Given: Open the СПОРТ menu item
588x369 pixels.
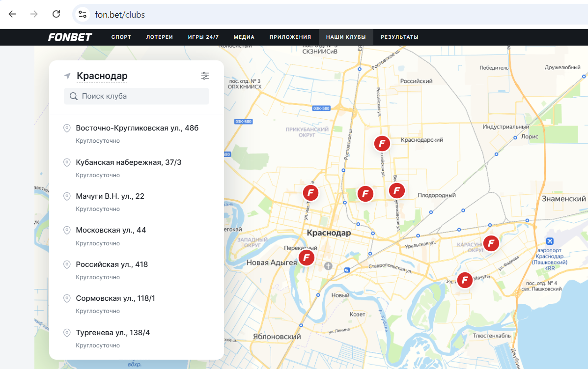Looking at the screenshot, I should point(121,37).
